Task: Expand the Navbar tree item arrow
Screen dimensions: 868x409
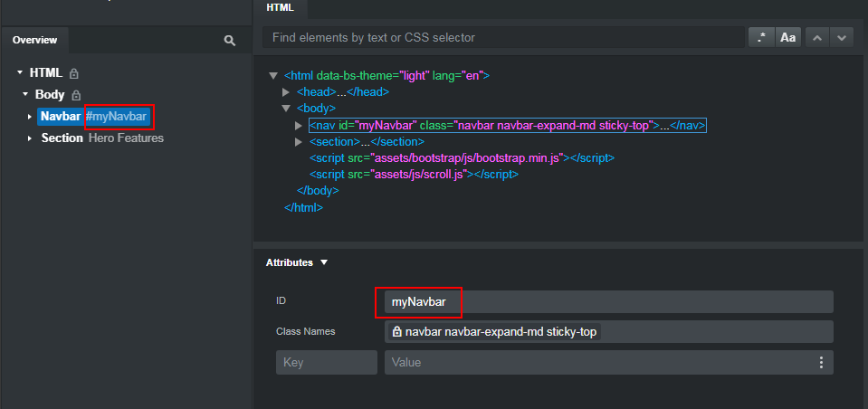Action: click(x=30, y=117)
